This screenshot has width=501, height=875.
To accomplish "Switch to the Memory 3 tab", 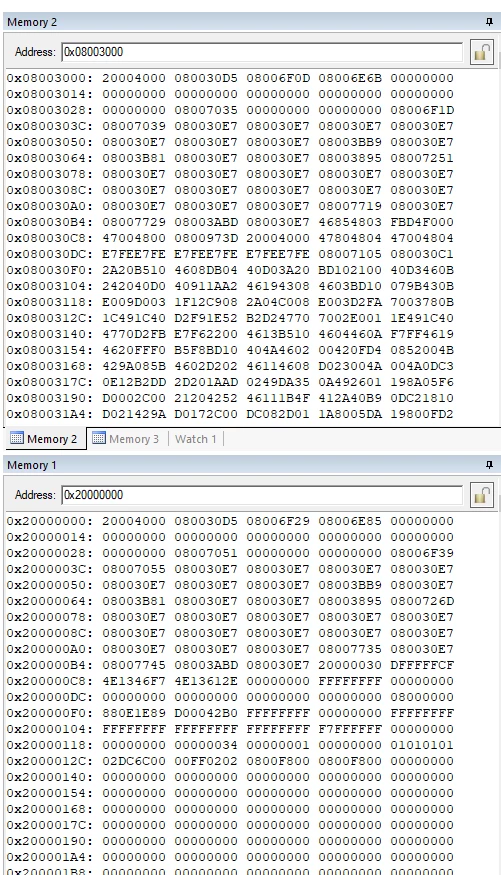I will pyautogui.click(x=126, y=439).
